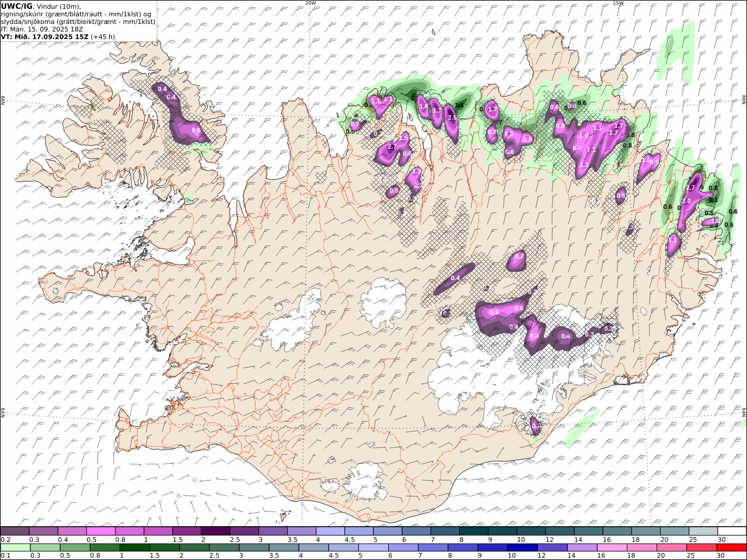Pick snow legend swatch between 14 and 16
747x560 pixels.
pos(588,531)
